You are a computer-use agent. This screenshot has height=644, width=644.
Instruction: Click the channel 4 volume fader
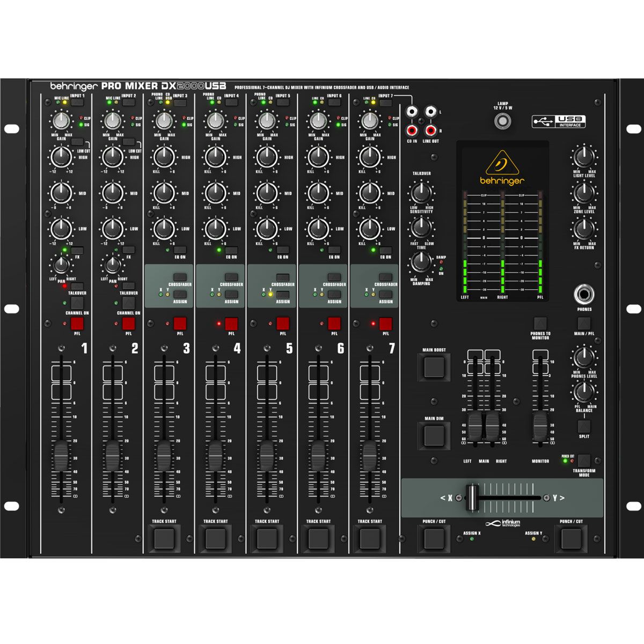pyautogui.click(x=215, y=456)
